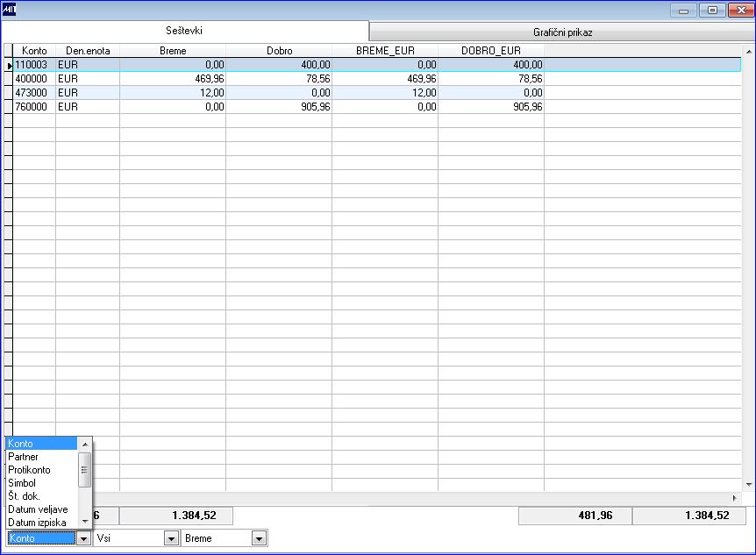Click the Dobro column header

pos(279,51)
